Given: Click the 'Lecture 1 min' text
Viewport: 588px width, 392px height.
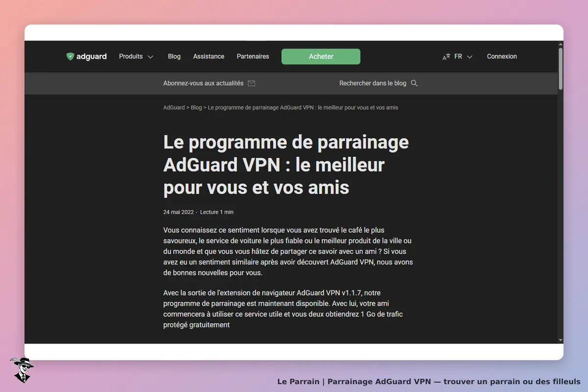Looking at the screenshot, I should [217, 212].
